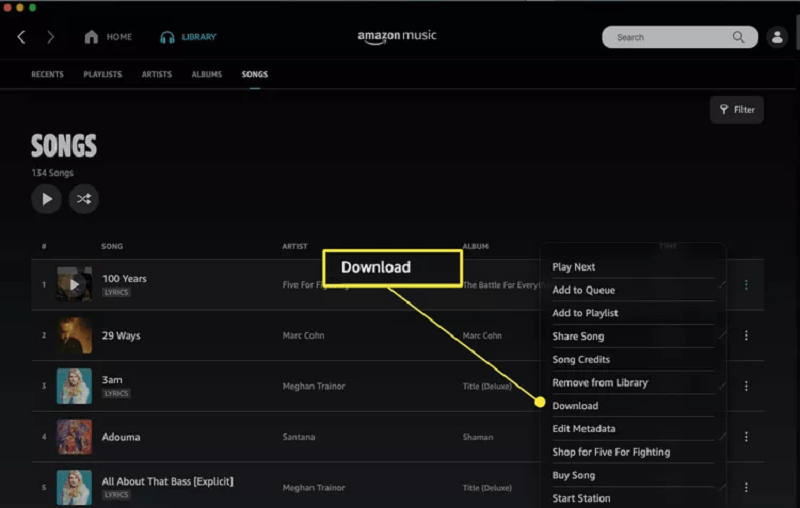The image size is (800, 508).
Task: Open more options for 3am
Action: point(746,386)
